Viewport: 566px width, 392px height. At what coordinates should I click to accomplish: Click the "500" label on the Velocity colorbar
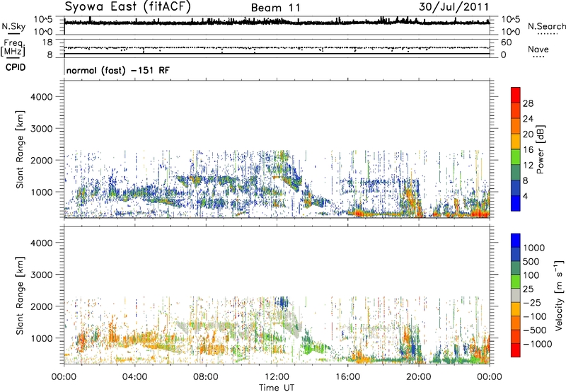point(530,261)
